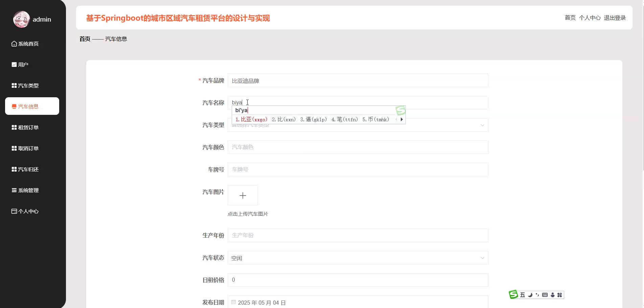Click the card icon beside 个人中心

(14, 211)
